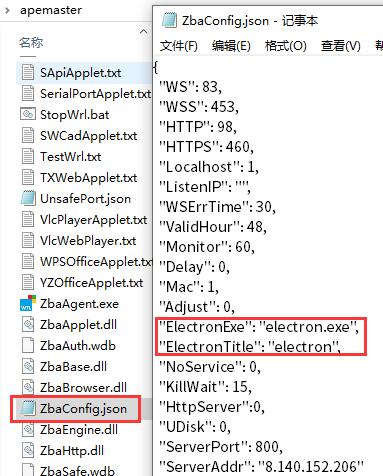
Task: Select the SWCadApplet.txt file name
Action: (89, 136)
